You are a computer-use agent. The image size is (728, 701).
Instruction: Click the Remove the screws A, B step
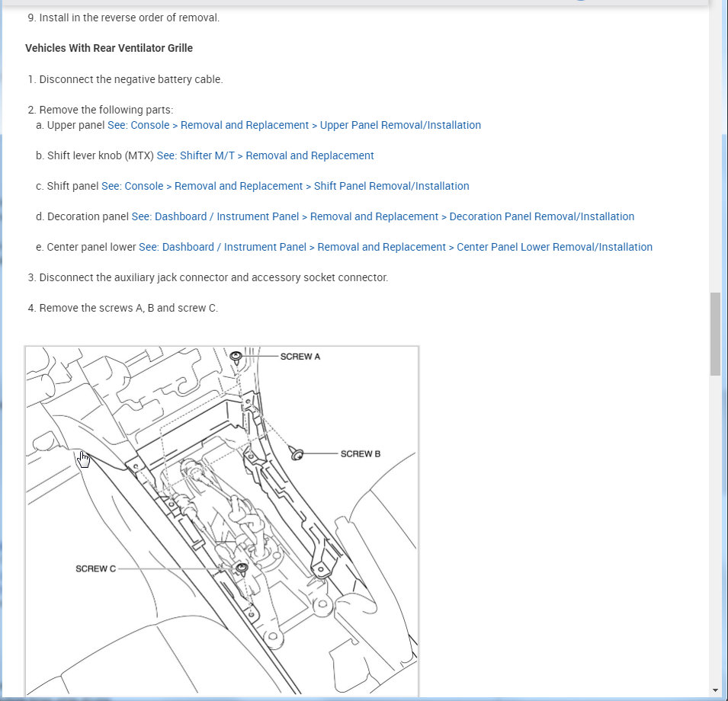123,308
